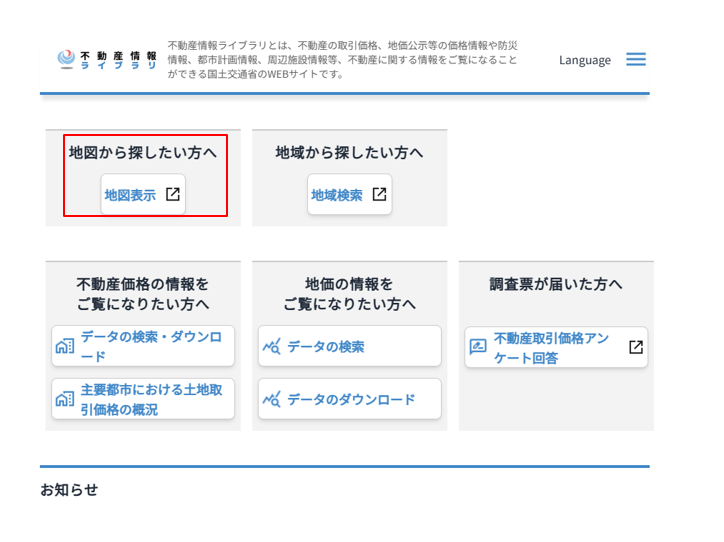Click the 不動産情報ライブラリ logo

point(107,59)
